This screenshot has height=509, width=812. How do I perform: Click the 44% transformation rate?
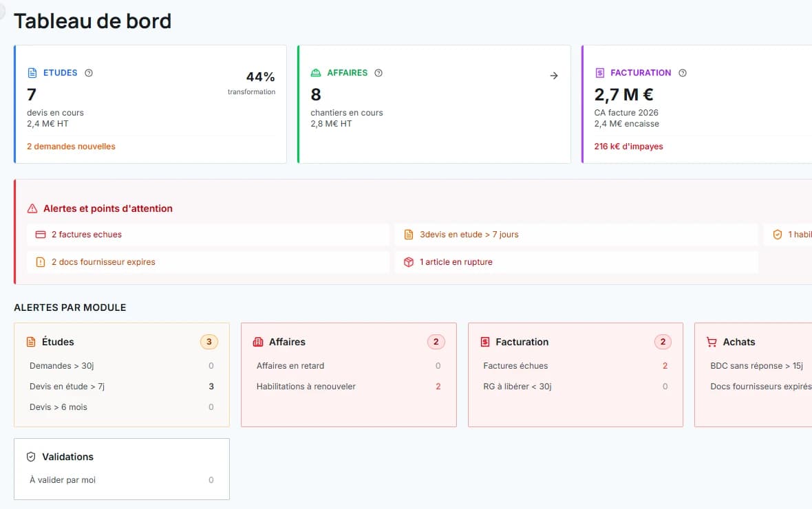pyautogui.click(x=260, y=76)
